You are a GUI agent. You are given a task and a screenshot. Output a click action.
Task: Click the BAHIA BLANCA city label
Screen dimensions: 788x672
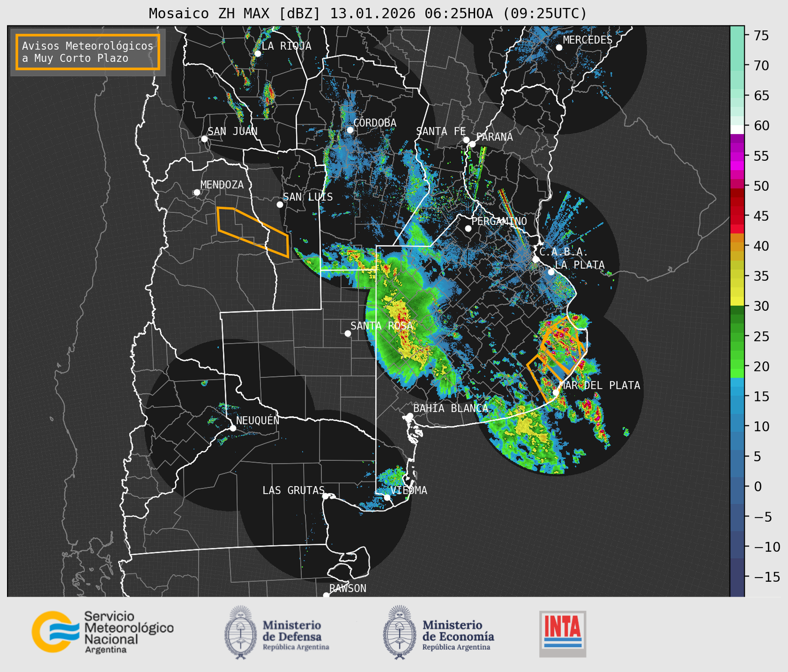(451, 408)
